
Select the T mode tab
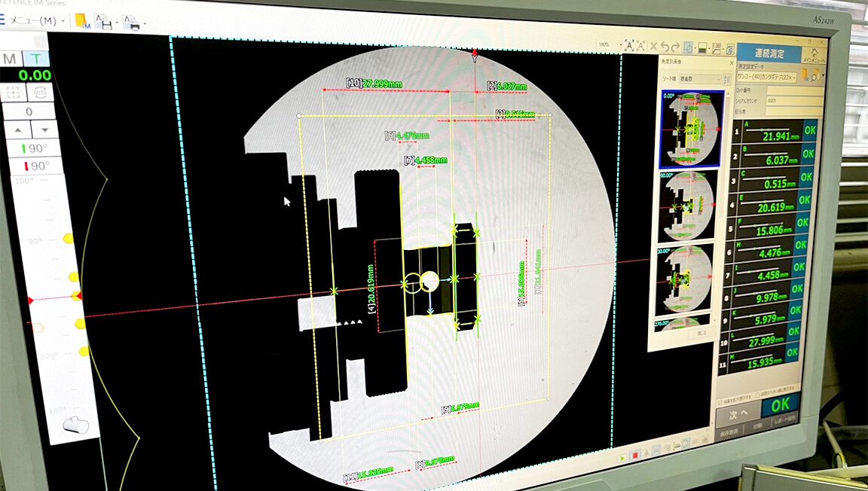pyautogui.click(x=36, y=59)
